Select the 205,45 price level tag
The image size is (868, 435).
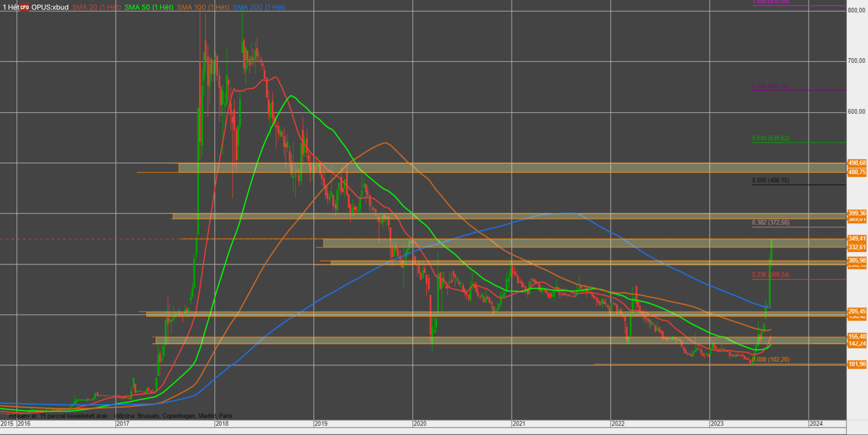point(857,311)
